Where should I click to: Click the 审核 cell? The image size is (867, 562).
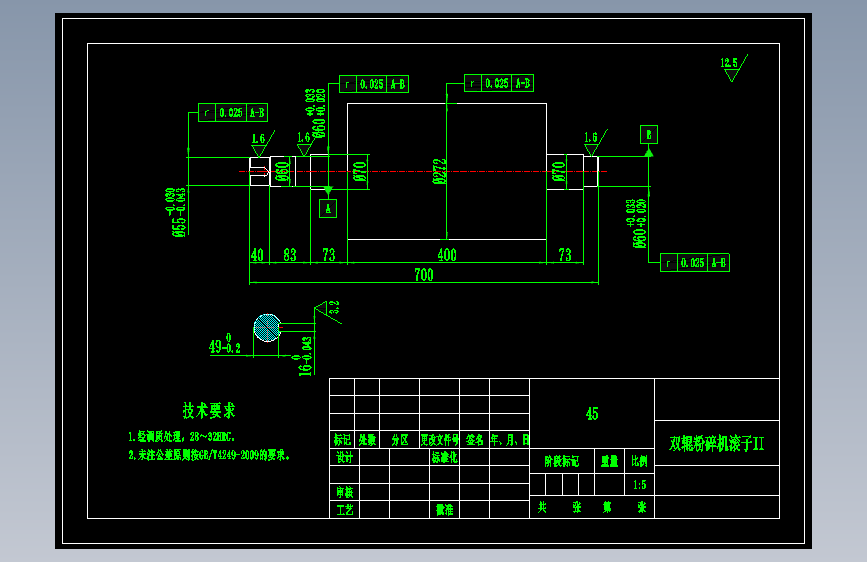tap(344, 492)
